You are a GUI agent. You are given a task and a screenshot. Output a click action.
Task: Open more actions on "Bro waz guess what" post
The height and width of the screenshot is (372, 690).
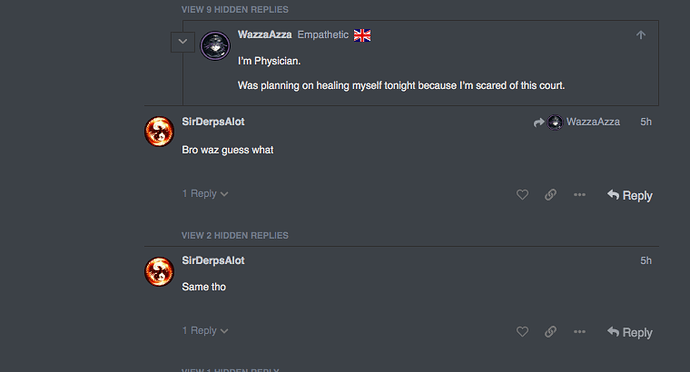580,195
